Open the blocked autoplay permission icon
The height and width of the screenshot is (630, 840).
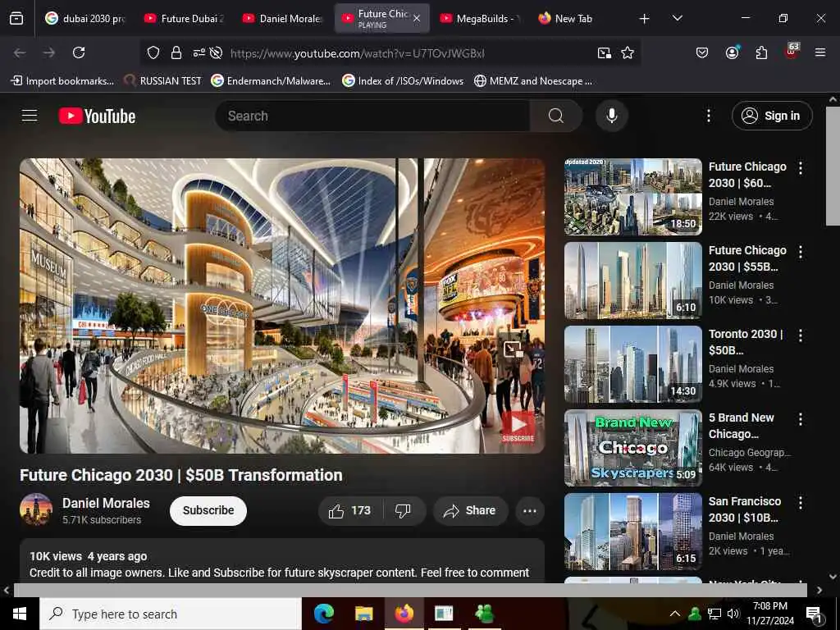coord(216,52)
